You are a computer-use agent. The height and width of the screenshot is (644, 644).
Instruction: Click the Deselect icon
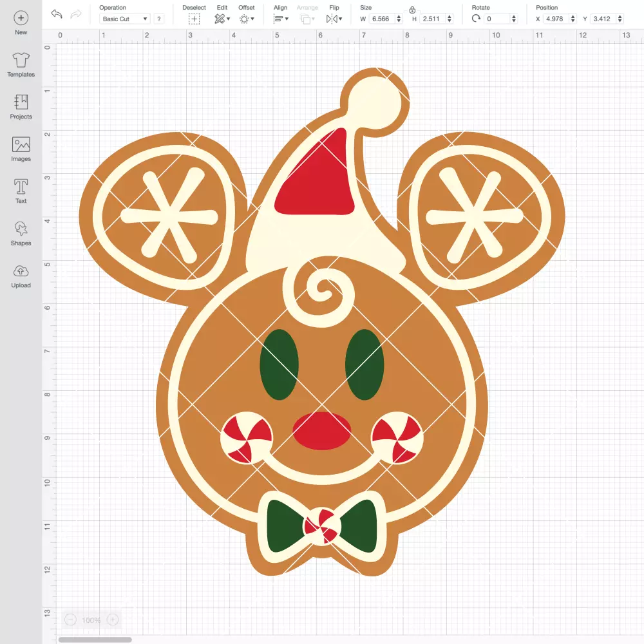coord(194,19)
